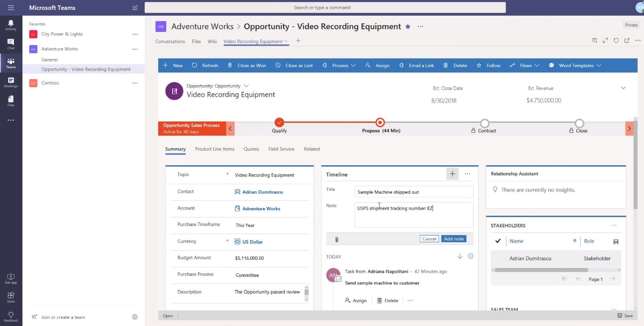Open the Conversations channel tab
The width and height of the screenshot is (644, 326).
pos(170,41)
